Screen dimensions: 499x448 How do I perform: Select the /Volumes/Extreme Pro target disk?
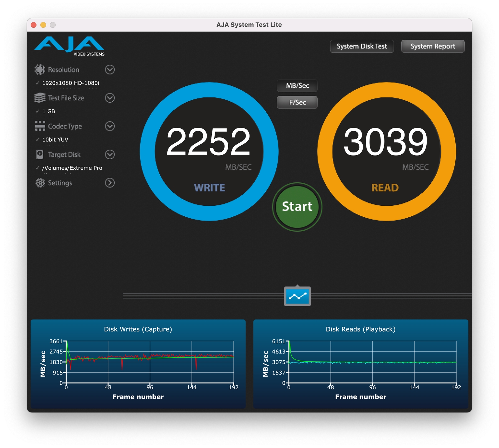tap(72, 168)
